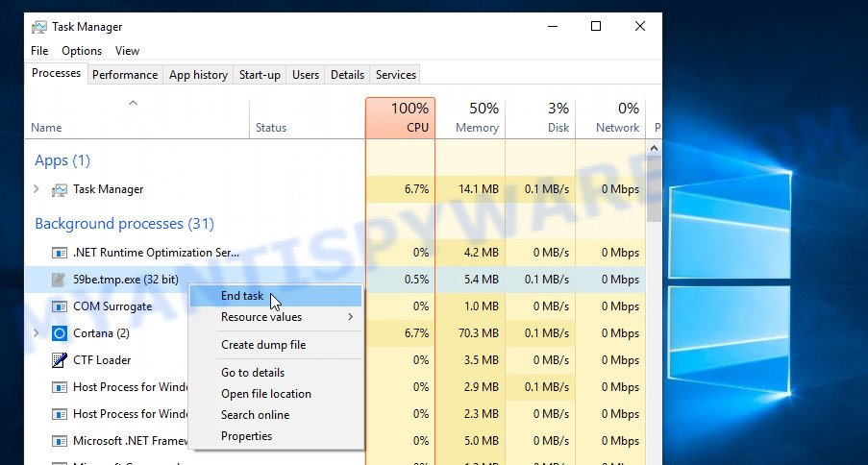Click the COM Surrogate process icon
The width and height of the screenshot is (868, 465).
tap(60, 306)
